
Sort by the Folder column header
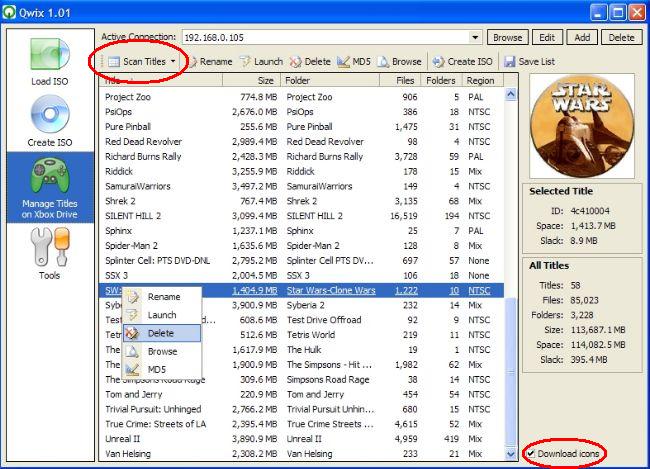pos(330,80)
